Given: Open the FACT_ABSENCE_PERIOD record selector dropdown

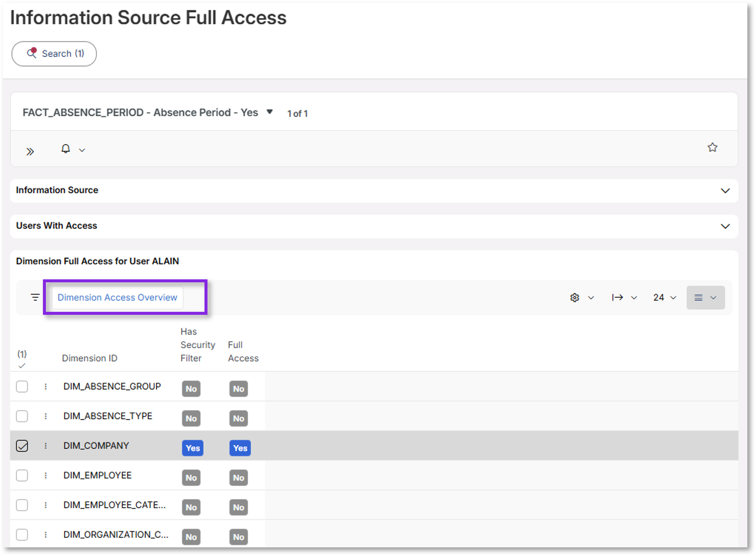Looking at the screenshot, I should point(269,112).
